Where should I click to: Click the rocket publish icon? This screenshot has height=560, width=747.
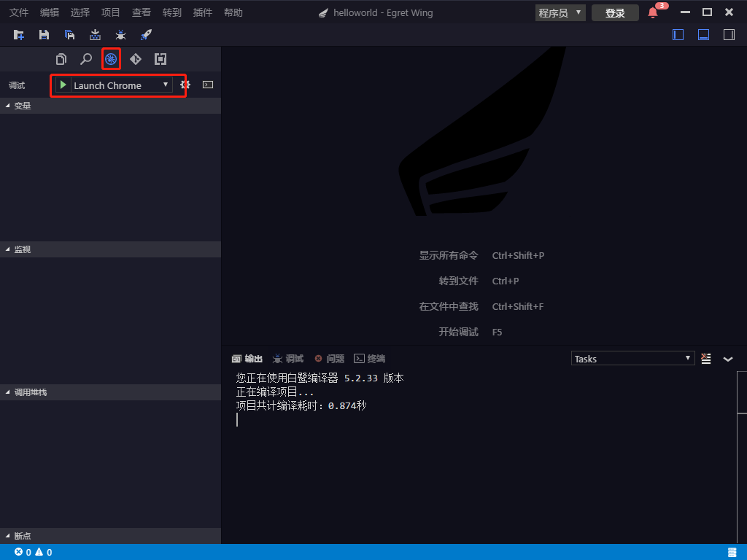click(x=146, y=35)
